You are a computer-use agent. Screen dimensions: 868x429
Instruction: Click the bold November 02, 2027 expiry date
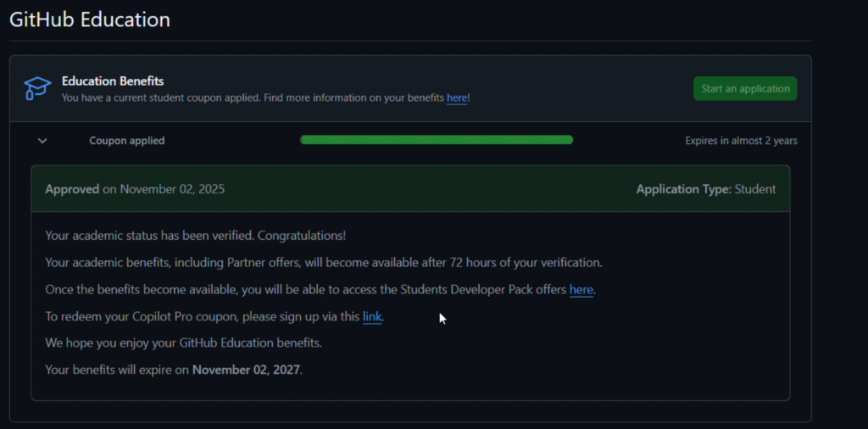coord(247,370)
